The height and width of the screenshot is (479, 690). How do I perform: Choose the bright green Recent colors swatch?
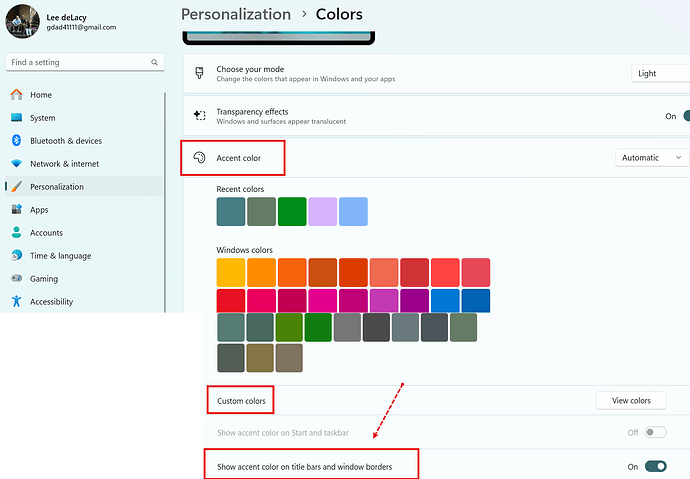click(292, 212)
